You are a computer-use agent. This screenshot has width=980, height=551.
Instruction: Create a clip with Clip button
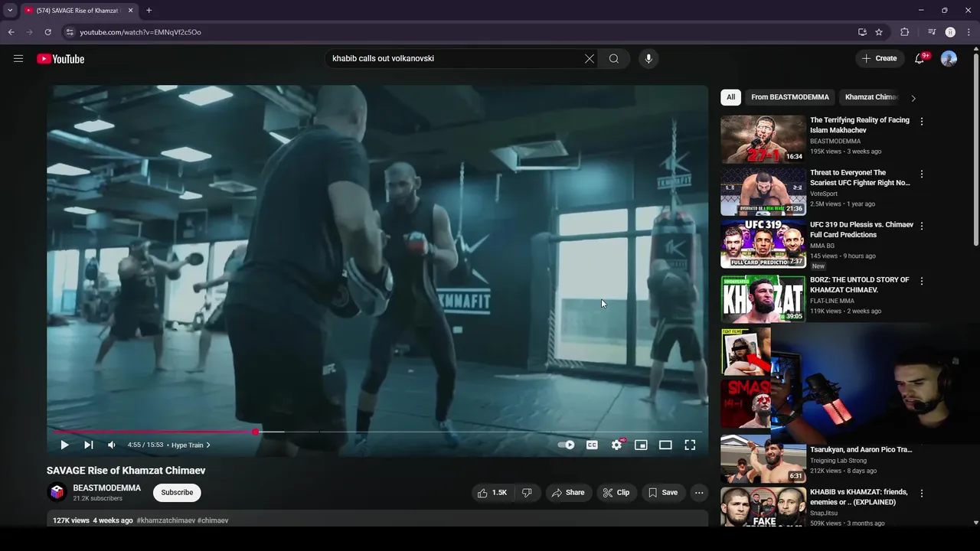(x=616, y=493)
